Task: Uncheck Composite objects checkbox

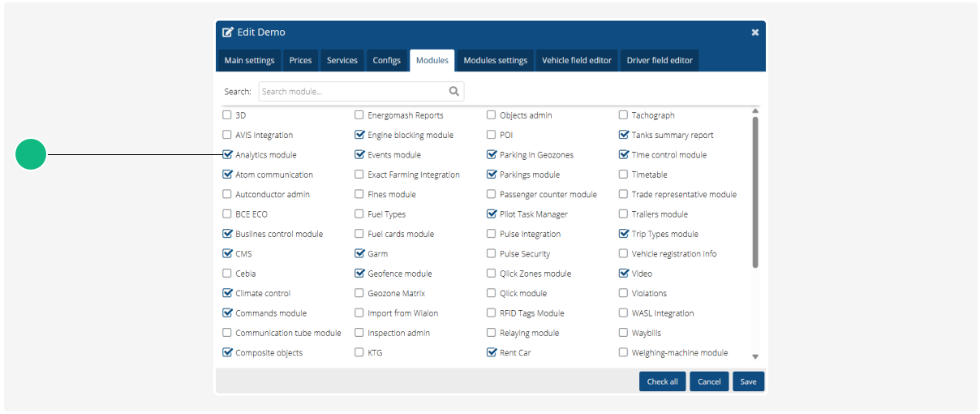Action: [227, 352]
